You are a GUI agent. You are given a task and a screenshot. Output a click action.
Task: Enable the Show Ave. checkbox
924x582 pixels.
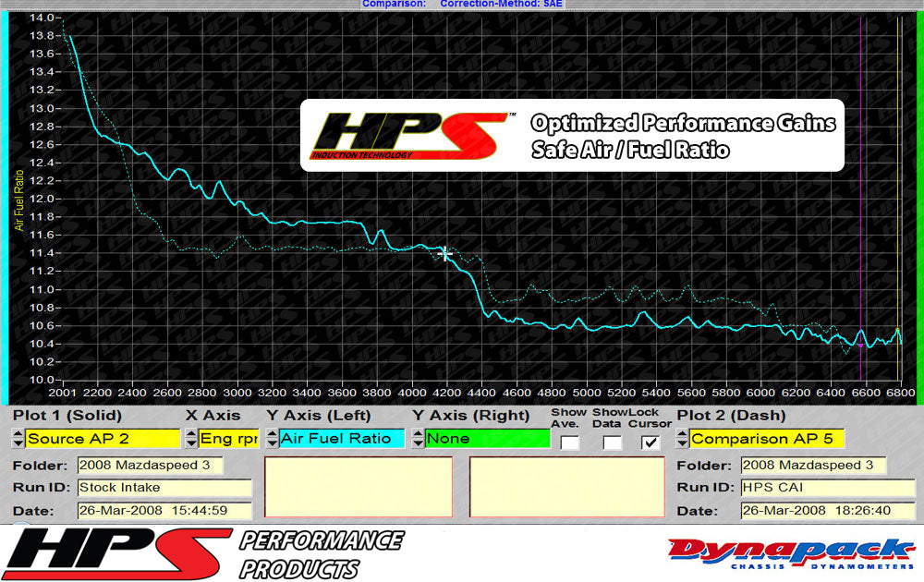569,442
